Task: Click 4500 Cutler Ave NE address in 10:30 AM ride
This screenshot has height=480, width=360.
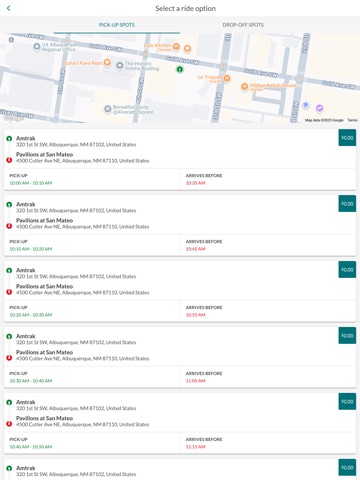Action: [x=83, y=359]
